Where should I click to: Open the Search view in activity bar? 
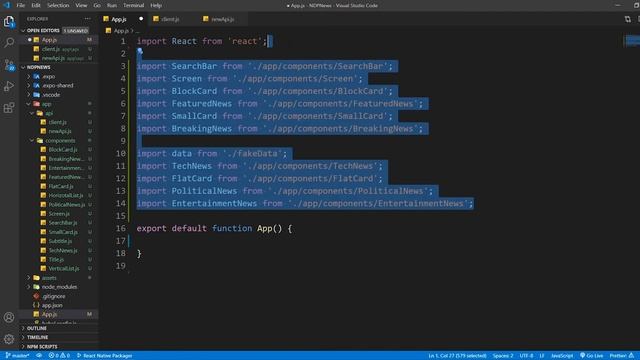click(x=9, y=42)
